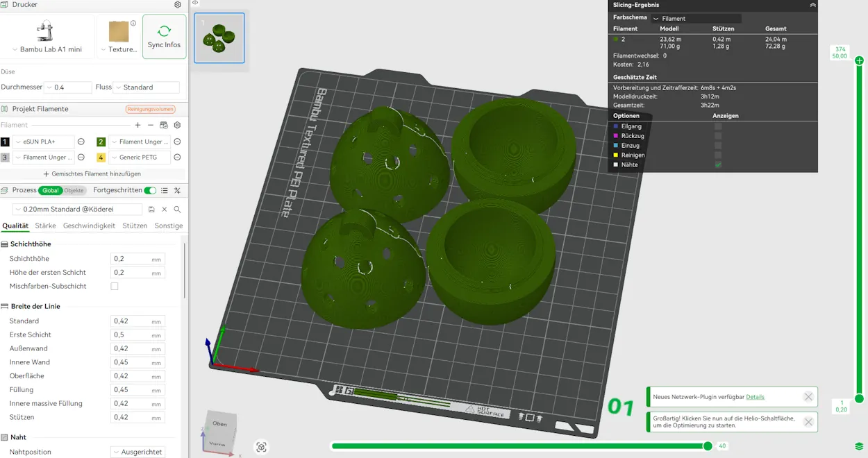The height and width of the screenshot is (458, 868).
Task: Open the process settings list view icon
Action: 165,190
